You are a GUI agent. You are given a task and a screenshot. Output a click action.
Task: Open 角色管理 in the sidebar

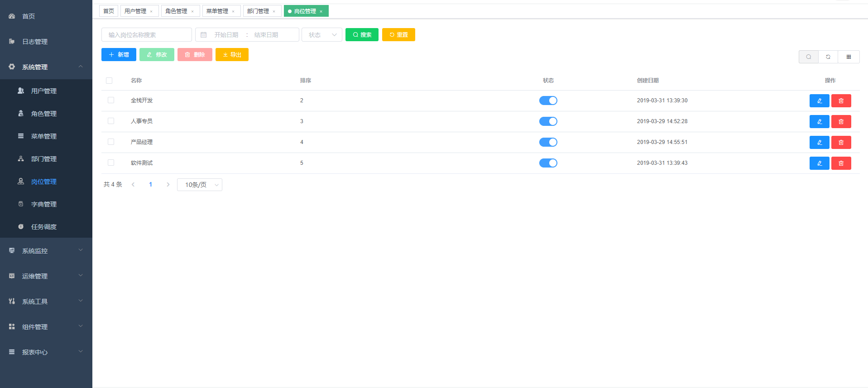46,113
